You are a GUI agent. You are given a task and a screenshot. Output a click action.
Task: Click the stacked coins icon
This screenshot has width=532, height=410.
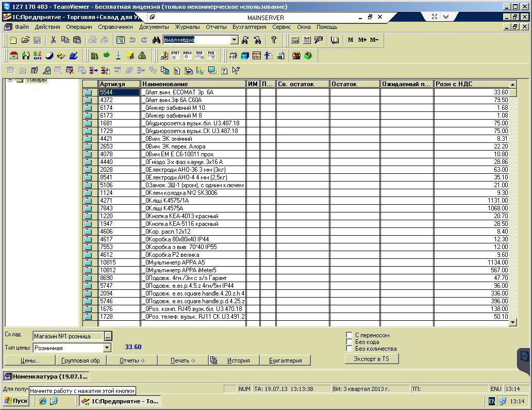point(130,56)
